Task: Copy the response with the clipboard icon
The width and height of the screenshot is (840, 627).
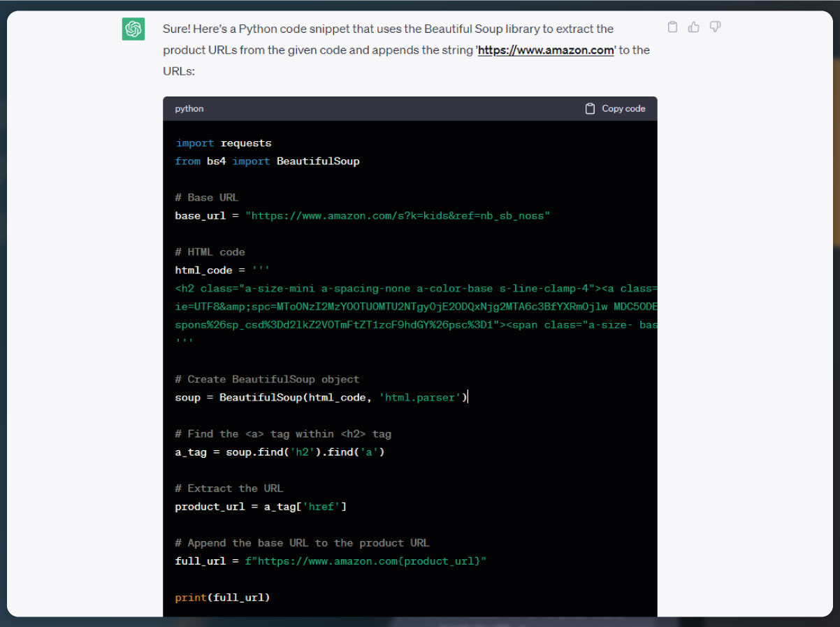Action: [x=672, y=27]
